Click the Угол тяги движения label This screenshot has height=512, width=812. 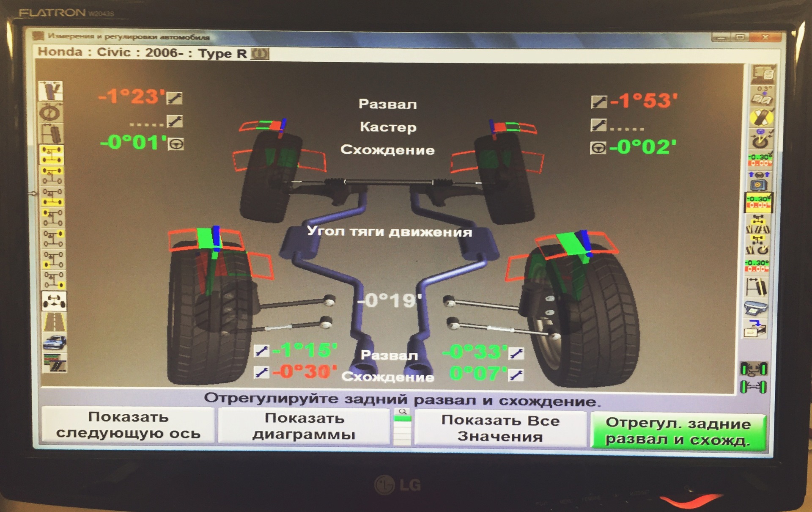390,231
